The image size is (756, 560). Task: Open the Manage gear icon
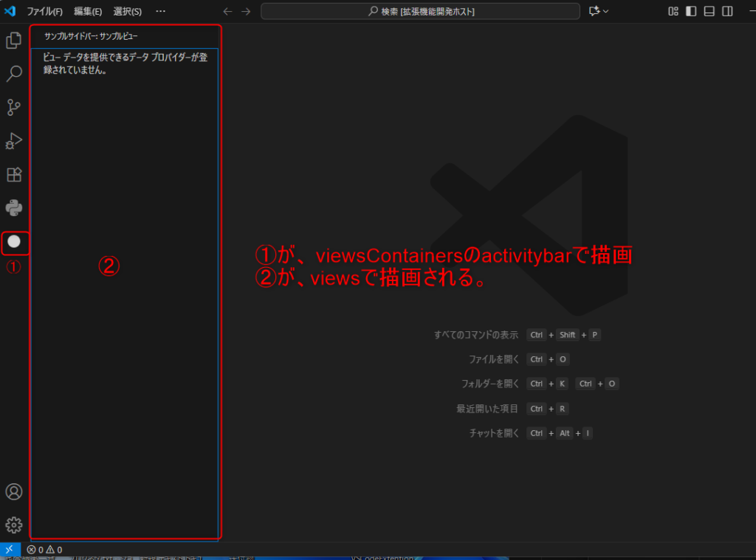13,525
